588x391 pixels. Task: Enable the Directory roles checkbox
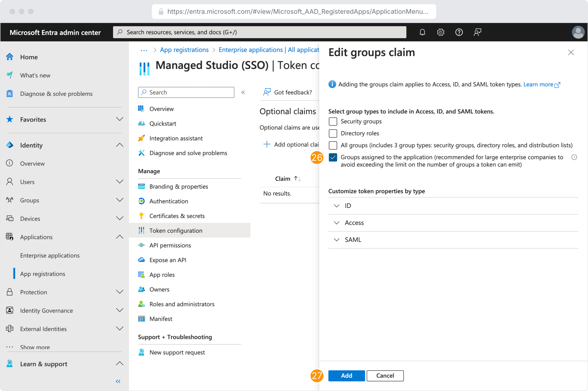pyautogui.click(x=333, y=133)
